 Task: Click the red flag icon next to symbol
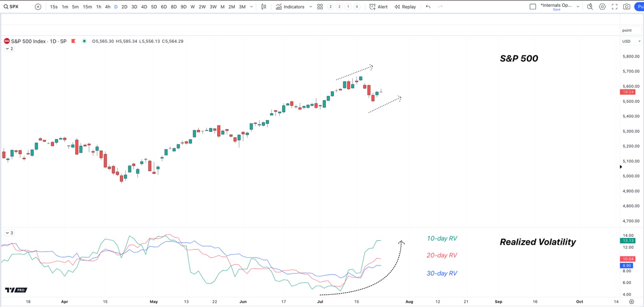73,41
